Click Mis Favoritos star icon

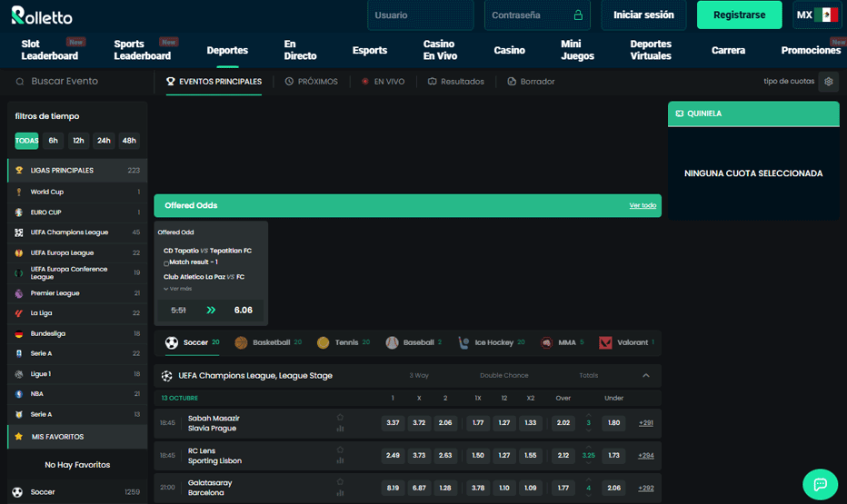point(19,437)
